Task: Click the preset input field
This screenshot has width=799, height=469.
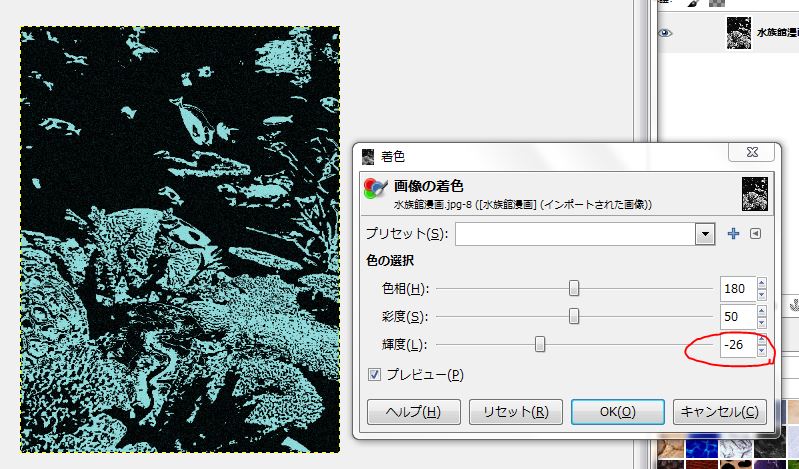Action: click(575, 234)
